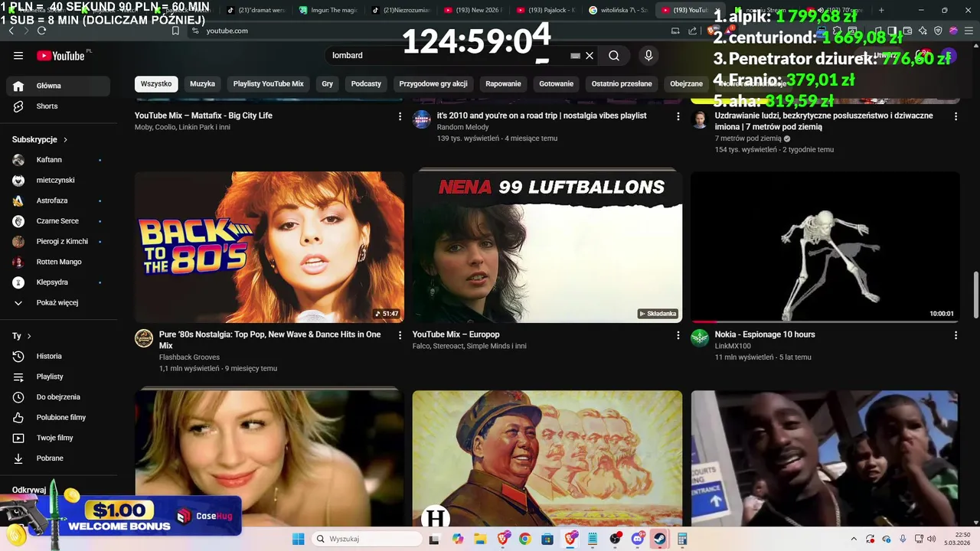This screenshot has height=551, width=980.
Task: Open Historia in the sidebar
Action: pyautogui.click(x=58, y=356)
